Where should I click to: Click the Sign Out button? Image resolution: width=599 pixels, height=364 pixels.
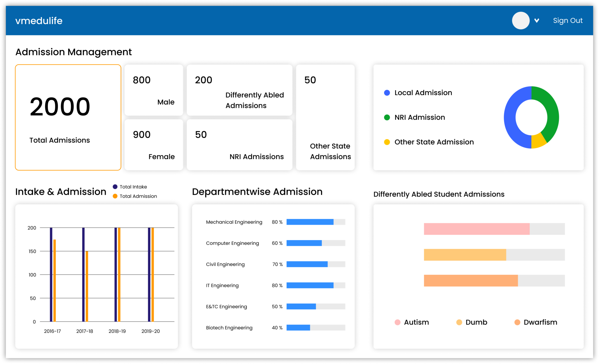[568, 20]
